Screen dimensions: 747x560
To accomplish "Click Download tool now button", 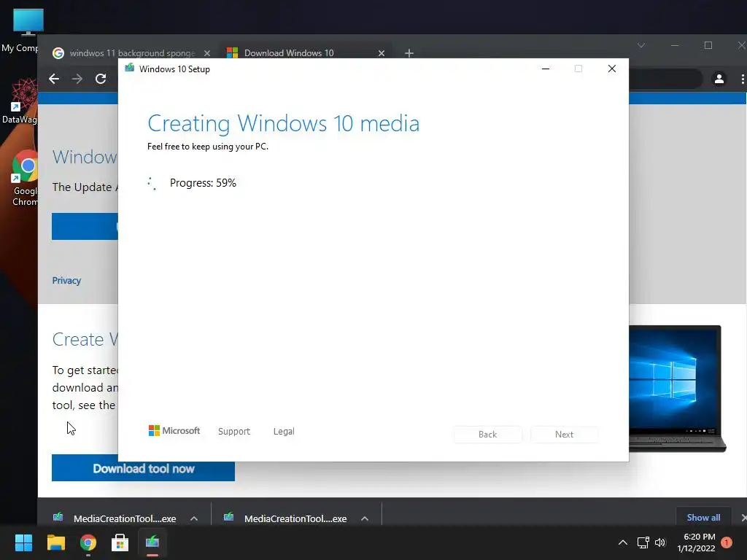I will (144, 469).
